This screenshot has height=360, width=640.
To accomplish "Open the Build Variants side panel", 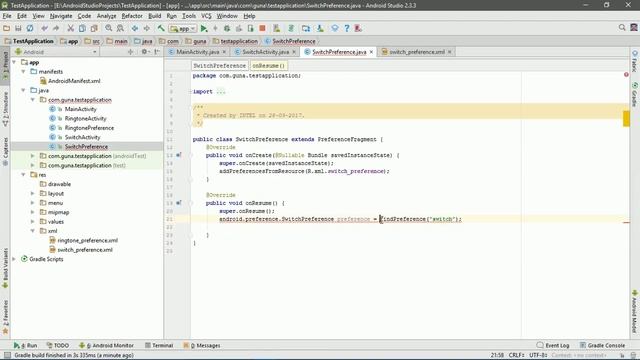I will point(5,268).
